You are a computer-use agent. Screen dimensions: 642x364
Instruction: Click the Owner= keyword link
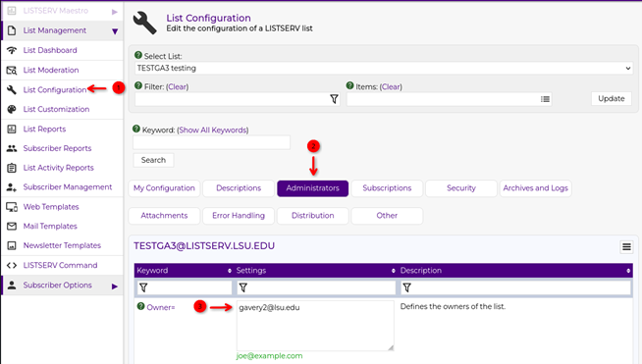(161, 307)
